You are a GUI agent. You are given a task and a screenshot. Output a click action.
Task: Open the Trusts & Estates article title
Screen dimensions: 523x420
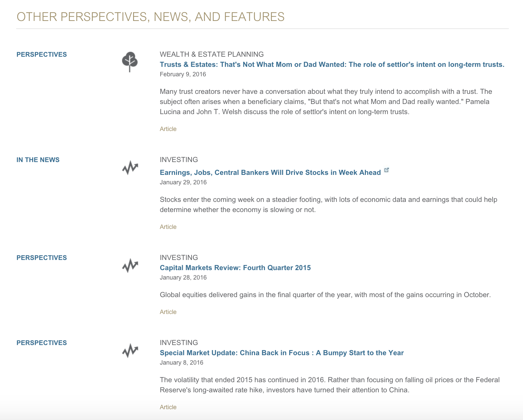pyautogui.click(x=332, y=64)
